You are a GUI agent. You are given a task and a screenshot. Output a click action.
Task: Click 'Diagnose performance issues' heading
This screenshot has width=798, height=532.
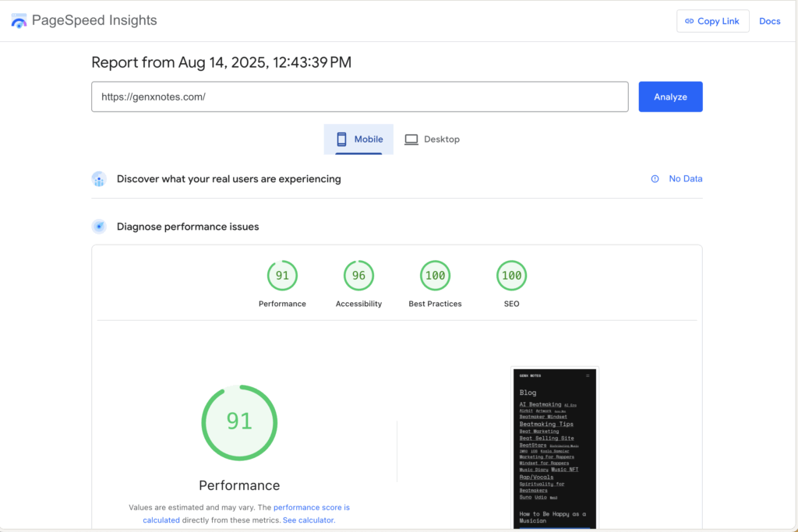tap(188, 227)
